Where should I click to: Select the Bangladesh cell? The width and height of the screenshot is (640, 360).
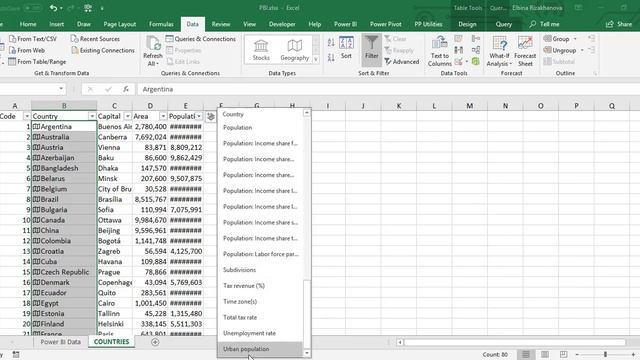pos(64,168)
